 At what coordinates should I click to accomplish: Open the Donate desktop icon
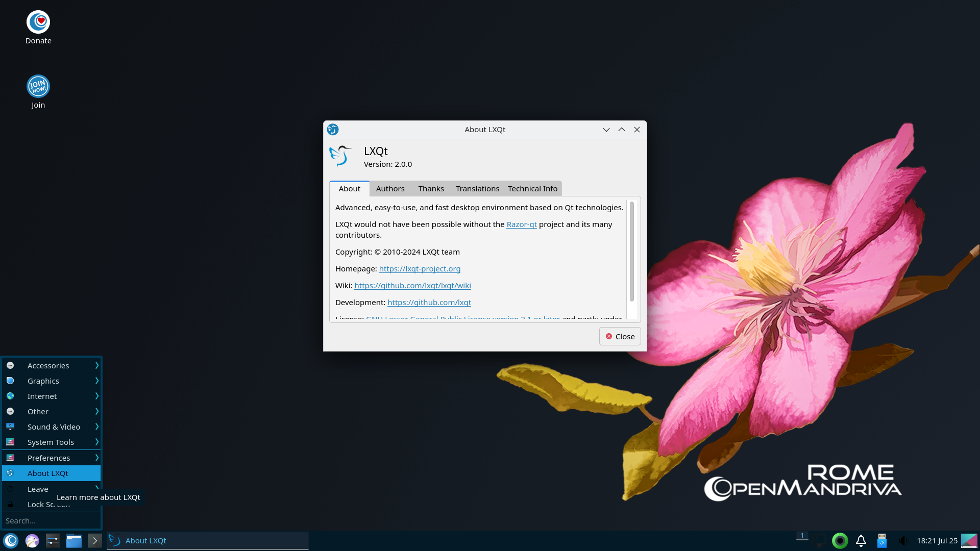click(x=38, y=28)
